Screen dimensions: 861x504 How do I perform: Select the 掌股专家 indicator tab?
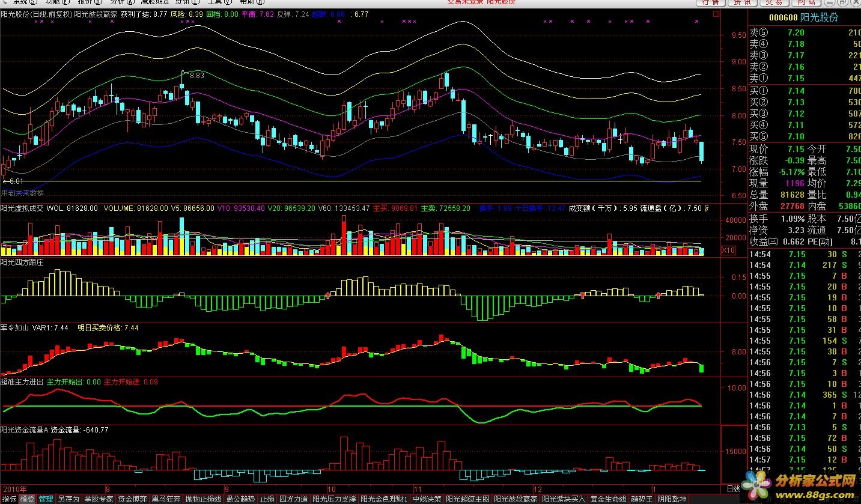click(x=99, y=499)
